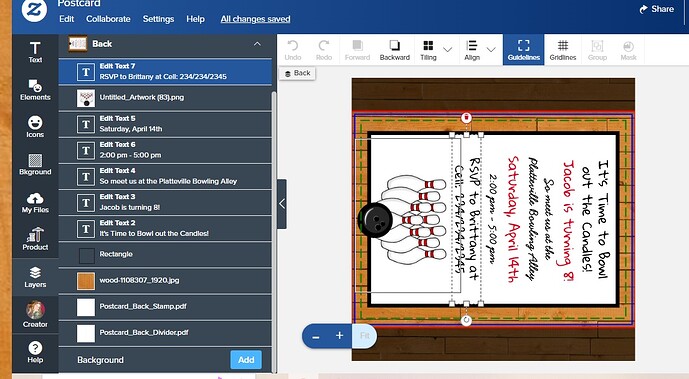Screen dimensions: 689x379
Task: Click the Tiling icon
Action: pos(428,50)
